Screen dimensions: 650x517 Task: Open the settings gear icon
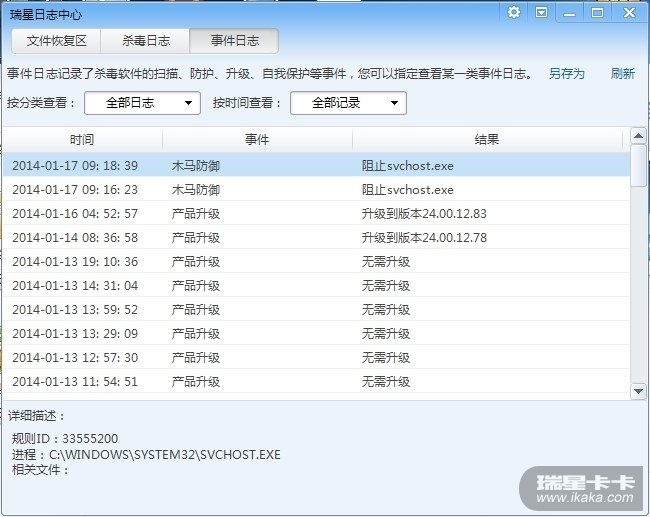click(x=514, y=12)
